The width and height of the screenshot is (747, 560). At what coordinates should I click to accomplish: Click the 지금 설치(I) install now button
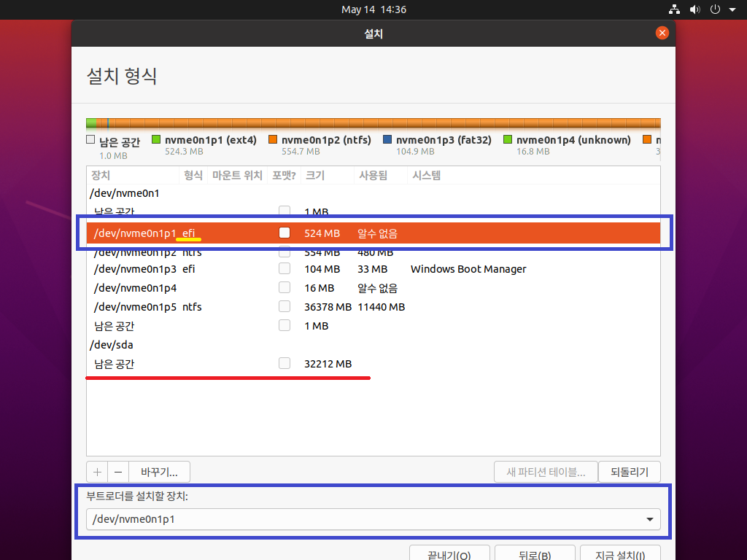pyautogui.click(x=620, y=553)
